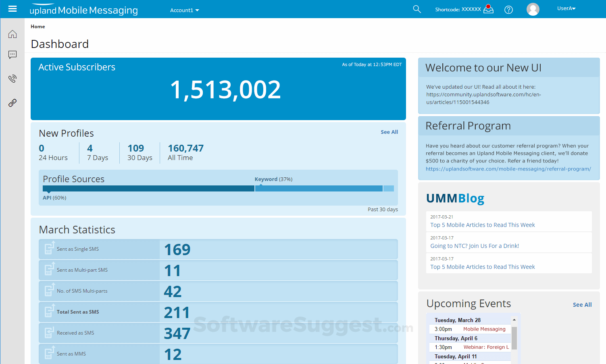This screenshot has height=364, width=606.
Task: Open the voice phone sidebar icon
Action: tap(12, 79)
